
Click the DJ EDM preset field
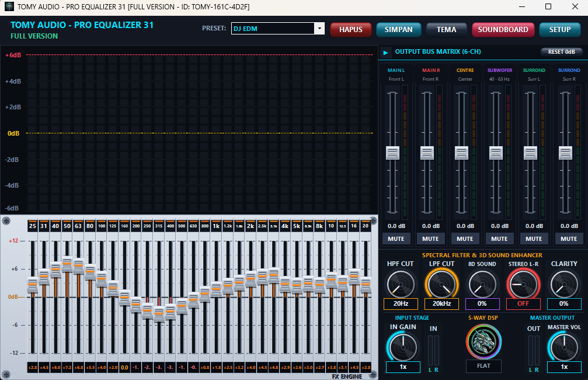273,29
